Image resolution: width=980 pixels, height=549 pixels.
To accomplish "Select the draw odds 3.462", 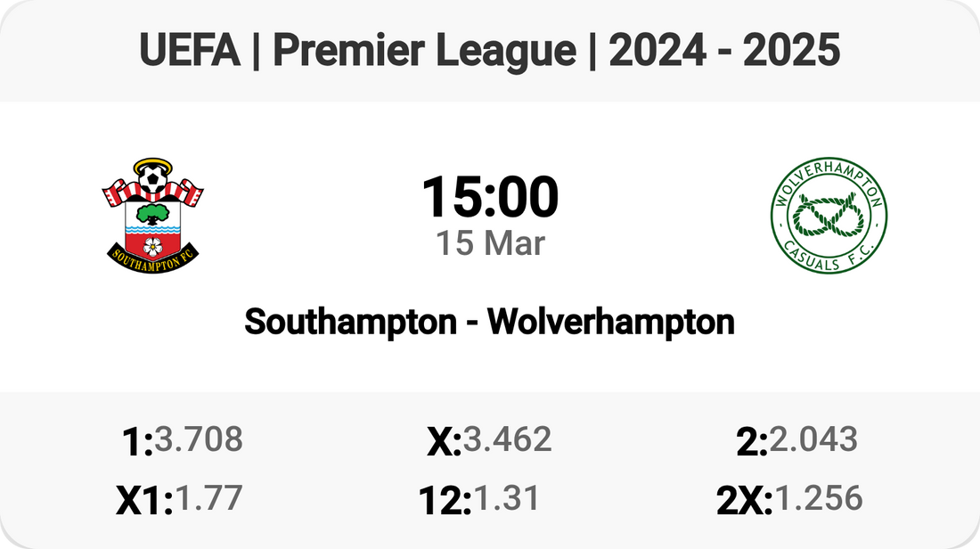I will pyautogui.click(x=507, y=439).
